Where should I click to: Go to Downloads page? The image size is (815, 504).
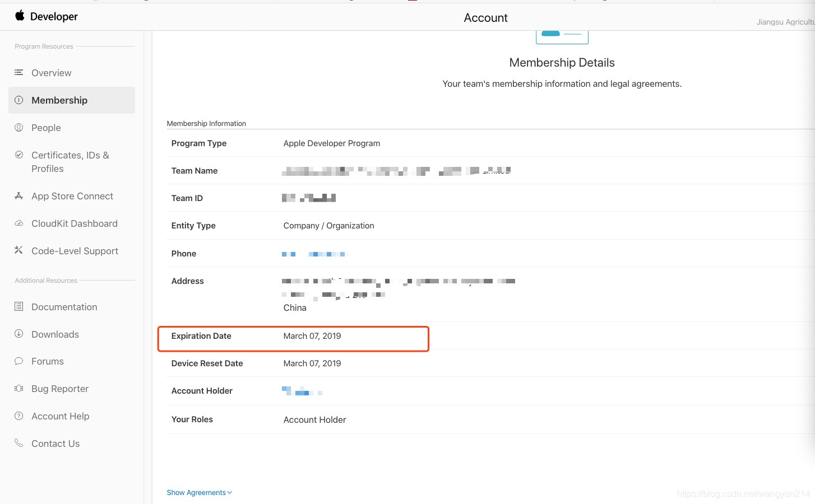(55, 334)
